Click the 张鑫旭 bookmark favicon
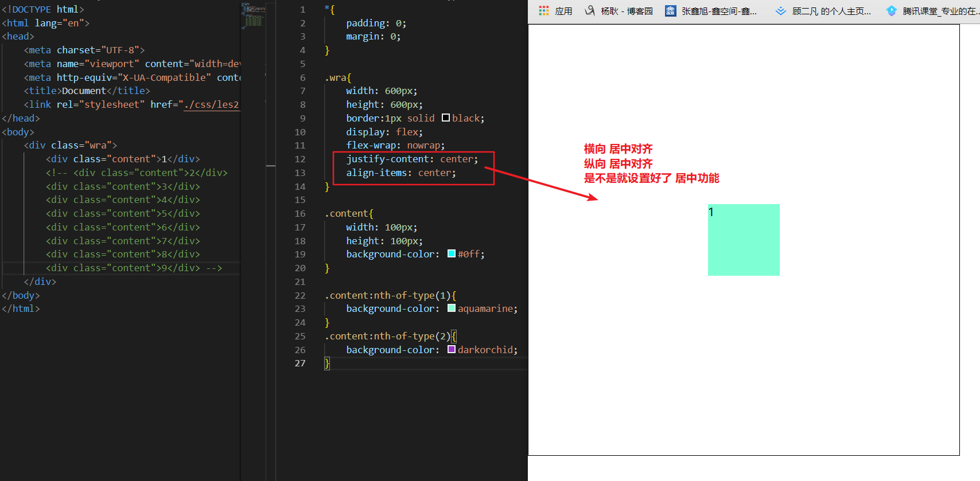Screen dimensions: 980x481 pos(670,11)
